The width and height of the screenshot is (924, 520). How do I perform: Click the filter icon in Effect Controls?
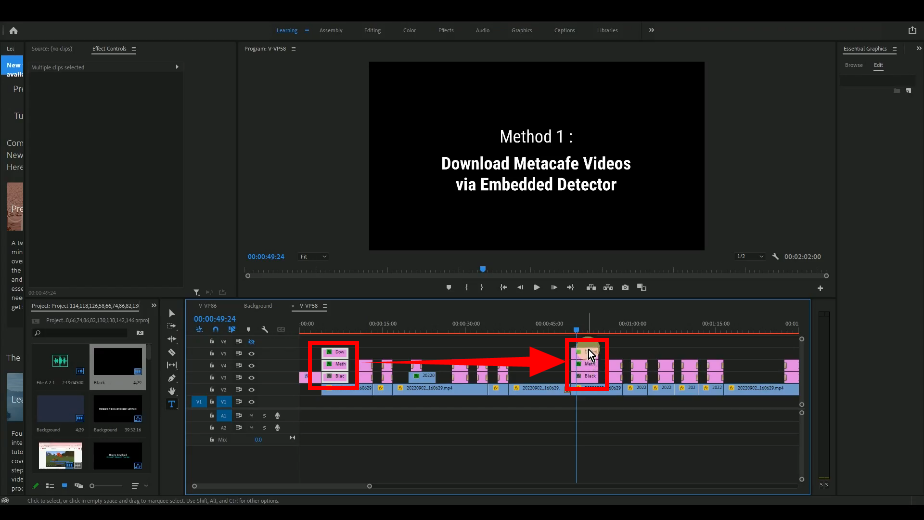click(196, 292)
